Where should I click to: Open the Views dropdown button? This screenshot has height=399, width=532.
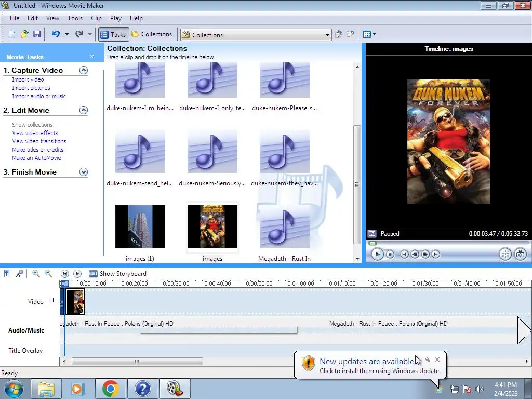pos(369,34)
